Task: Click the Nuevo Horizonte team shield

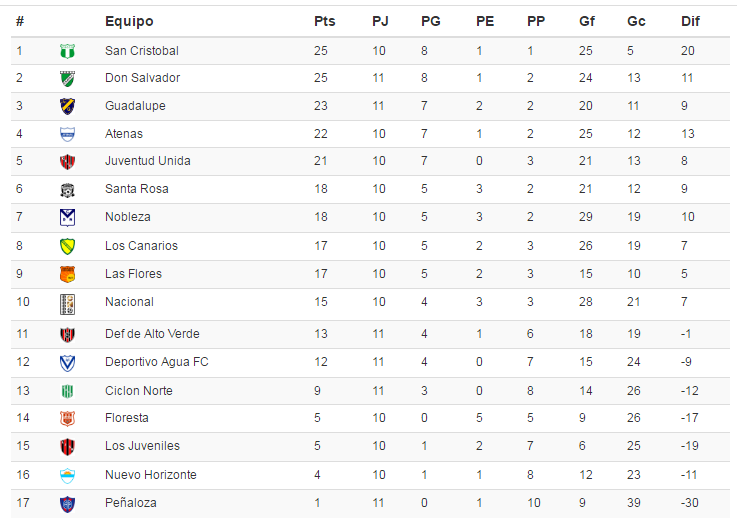Action: click(68, 476)
